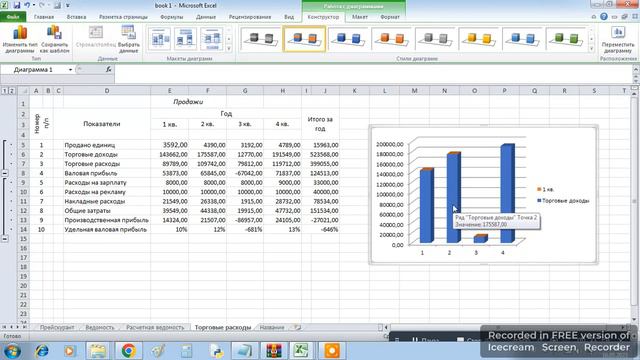Minimize the ribbon caret icon

[x=593, y=17]
